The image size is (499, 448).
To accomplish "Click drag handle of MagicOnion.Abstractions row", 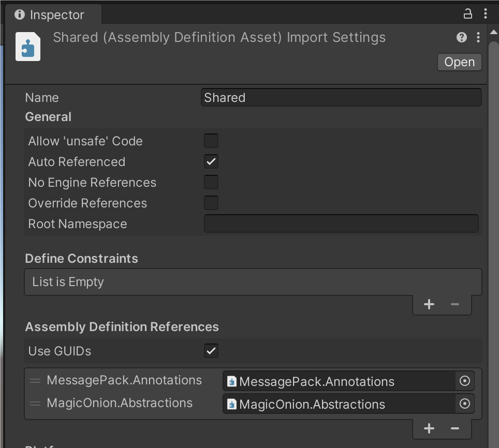I will pyautogui.click(x=35, y=404).
